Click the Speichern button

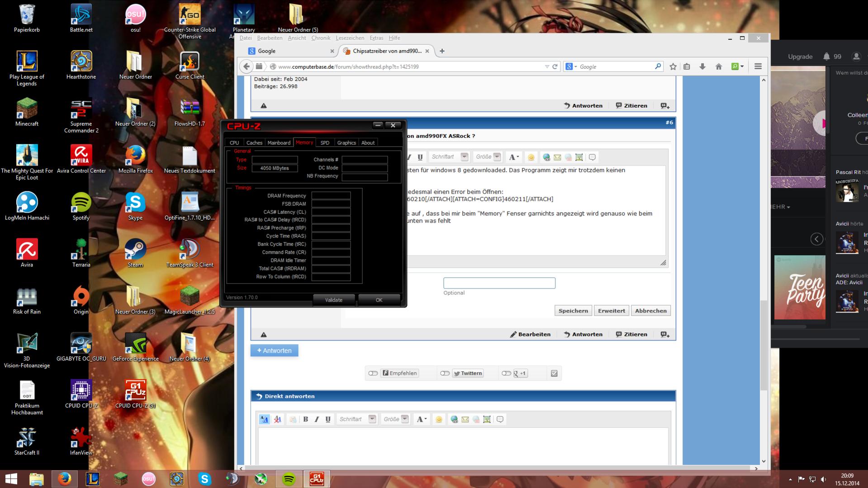(x=573, y=311)
